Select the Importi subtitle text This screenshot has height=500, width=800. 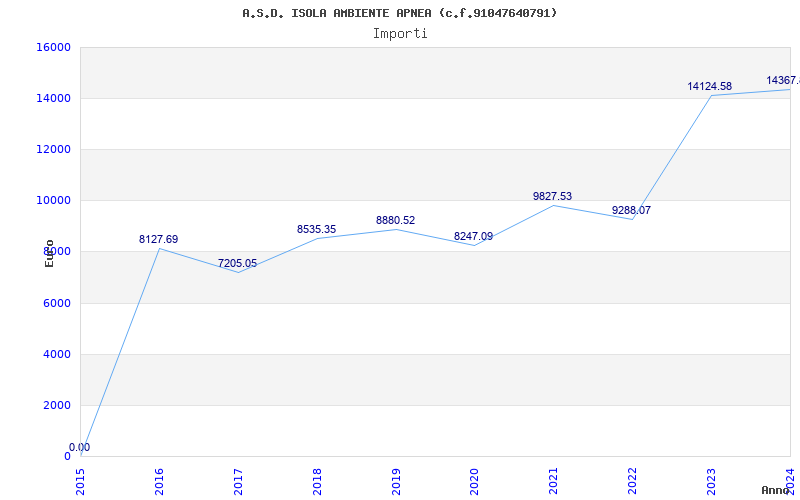click(x=400, y=34)
